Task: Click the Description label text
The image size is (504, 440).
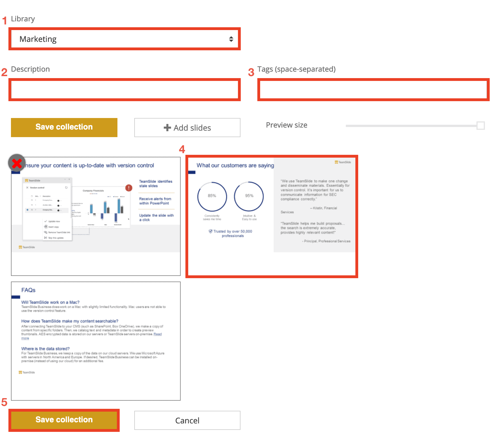Action: [30, 69]
